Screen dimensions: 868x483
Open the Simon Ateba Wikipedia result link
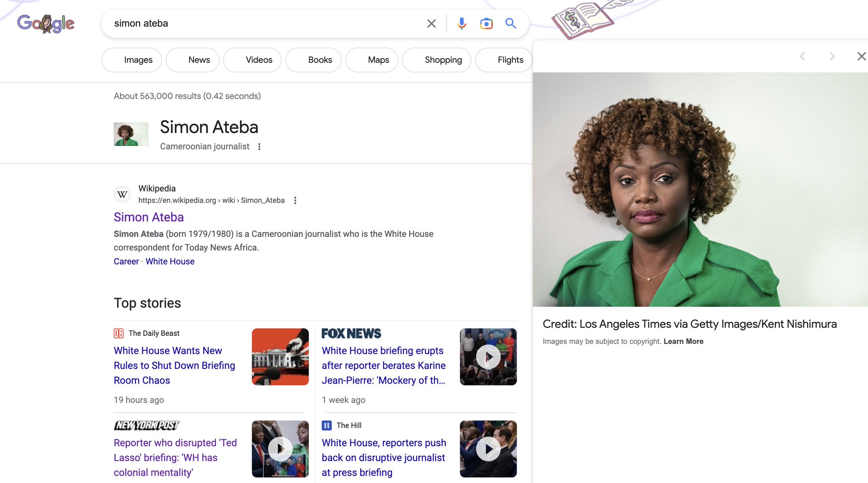click(149, 217)
